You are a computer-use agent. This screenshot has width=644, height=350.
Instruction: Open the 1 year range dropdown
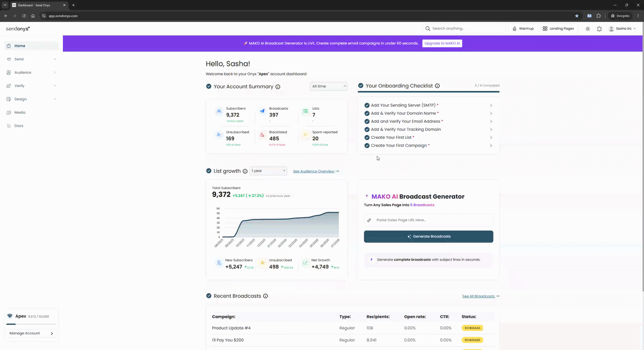[268, 171]
